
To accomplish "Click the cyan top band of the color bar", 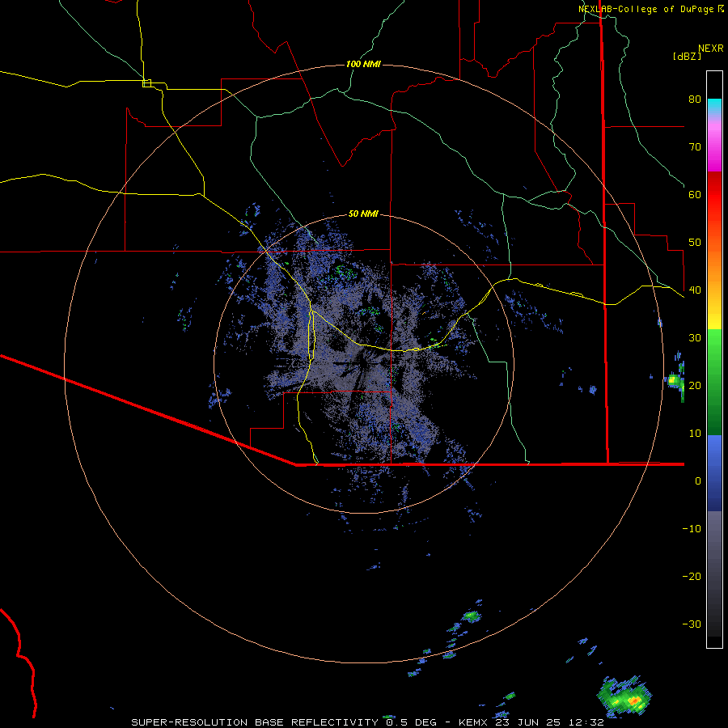I will (x=714, y=106).
